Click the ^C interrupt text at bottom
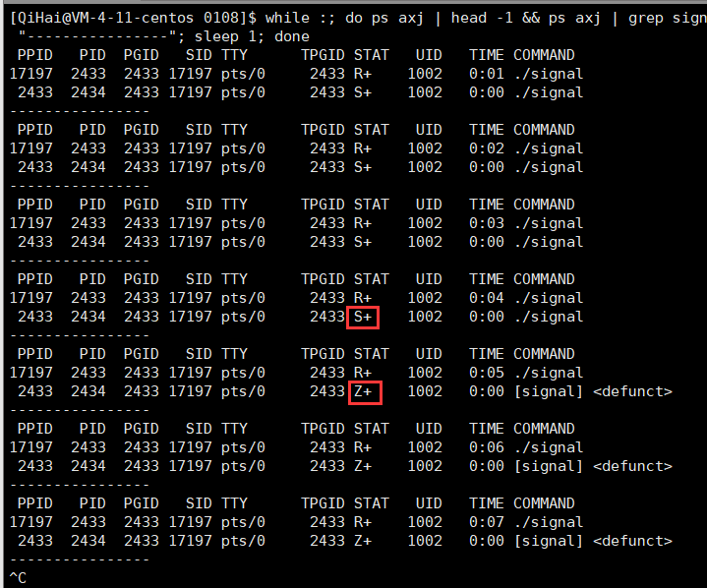This screenshot has height=588, width=707. pos(18,577)
